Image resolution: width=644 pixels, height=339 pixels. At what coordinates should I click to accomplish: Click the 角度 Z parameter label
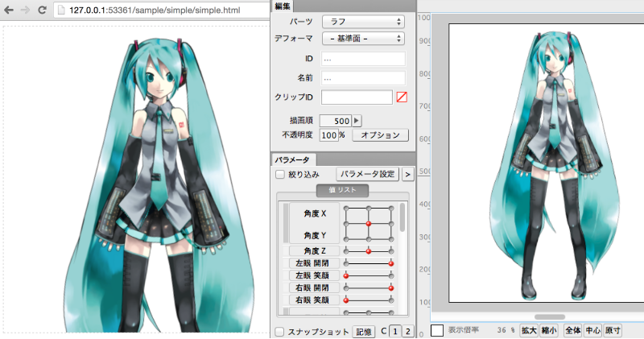315,250
